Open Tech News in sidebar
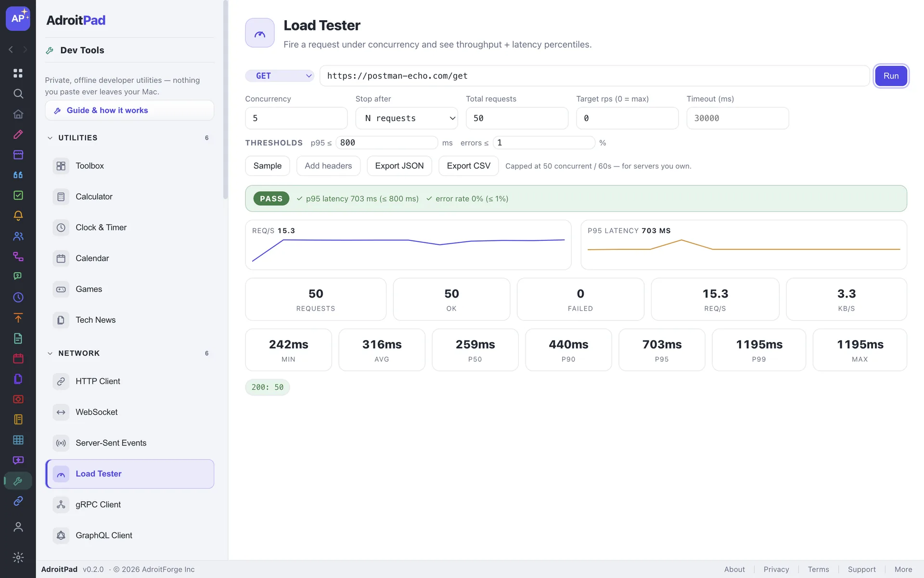The image size is (924, 578). (130, 320)
